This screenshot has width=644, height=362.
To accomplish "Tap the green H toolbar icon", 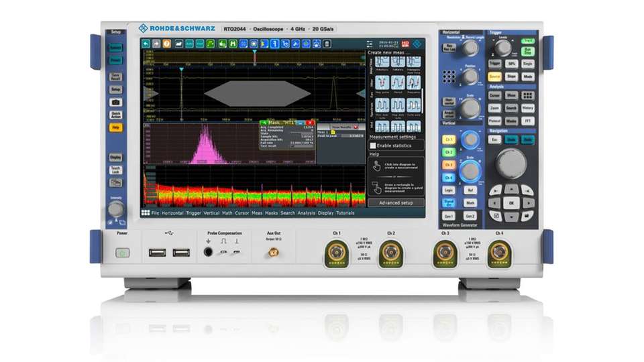I will coord(233,44).
